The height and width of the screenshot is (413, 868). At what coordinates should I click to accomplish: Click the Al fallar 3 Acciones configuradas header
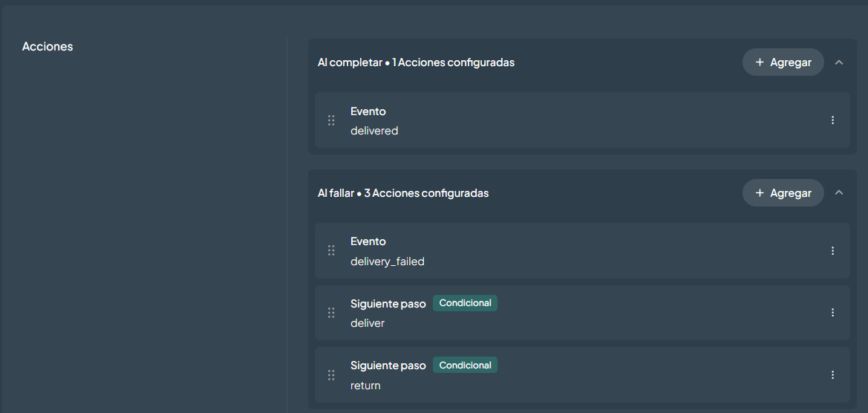(403, 193)
